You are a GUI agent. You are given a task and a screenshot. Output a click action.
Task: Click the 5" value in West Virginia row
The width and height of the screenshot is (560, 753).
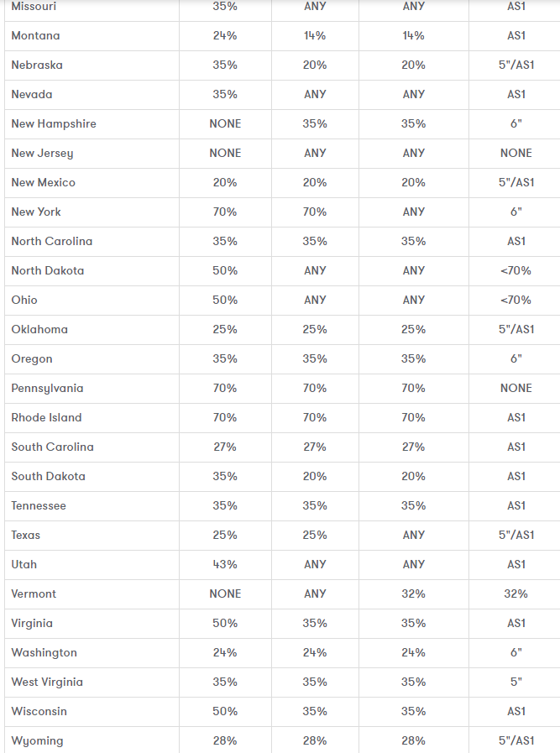click(x=516, y=682)
